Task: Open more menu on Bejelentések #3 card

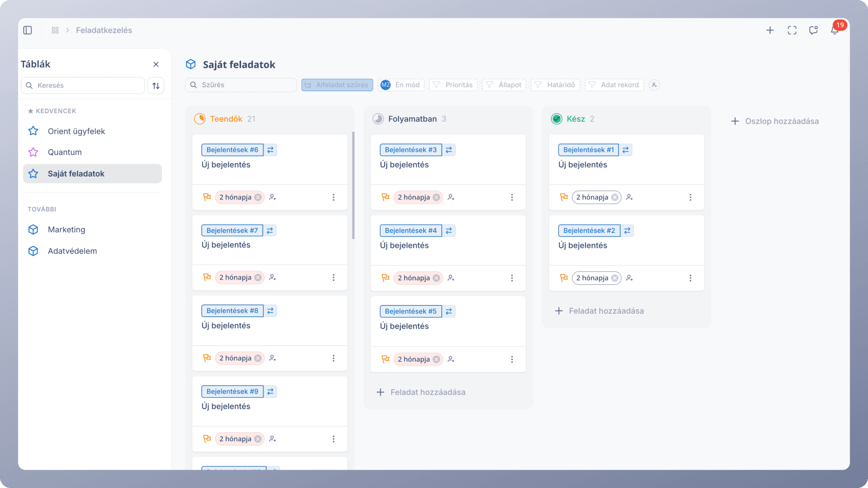Action: pyautogui.click(x=512, y=197)
